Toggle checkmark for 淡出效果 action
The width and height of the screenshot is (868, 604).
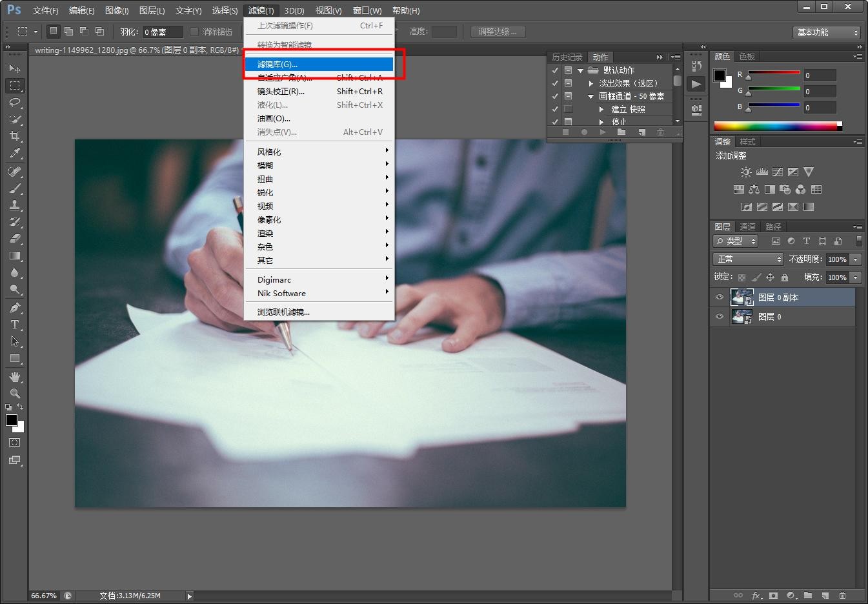pyautogui.click(x=555, y=83)
